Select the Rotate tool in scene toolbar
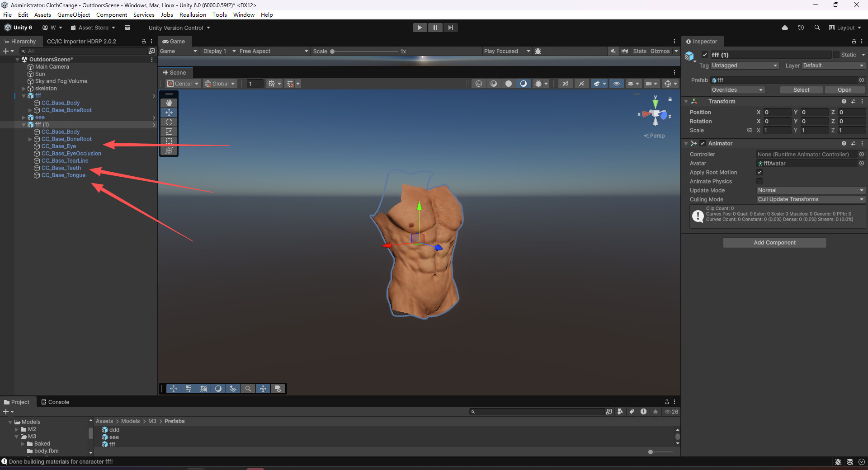 pos(169,122)
